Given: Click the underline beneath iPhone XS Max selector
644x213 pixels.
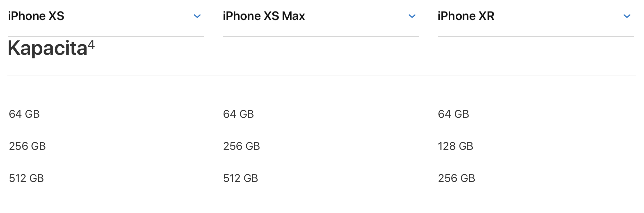Looking at the screenshot, I should 321,36.
